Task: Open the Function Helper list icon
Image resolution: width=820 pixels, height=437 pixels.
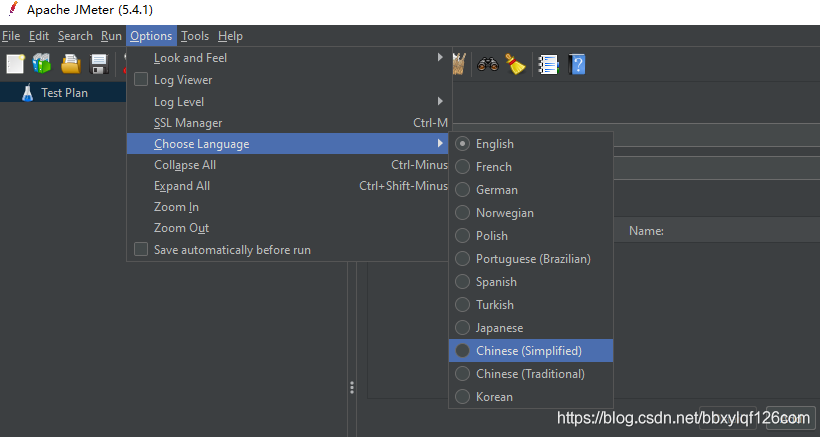Action: [547, 65]
